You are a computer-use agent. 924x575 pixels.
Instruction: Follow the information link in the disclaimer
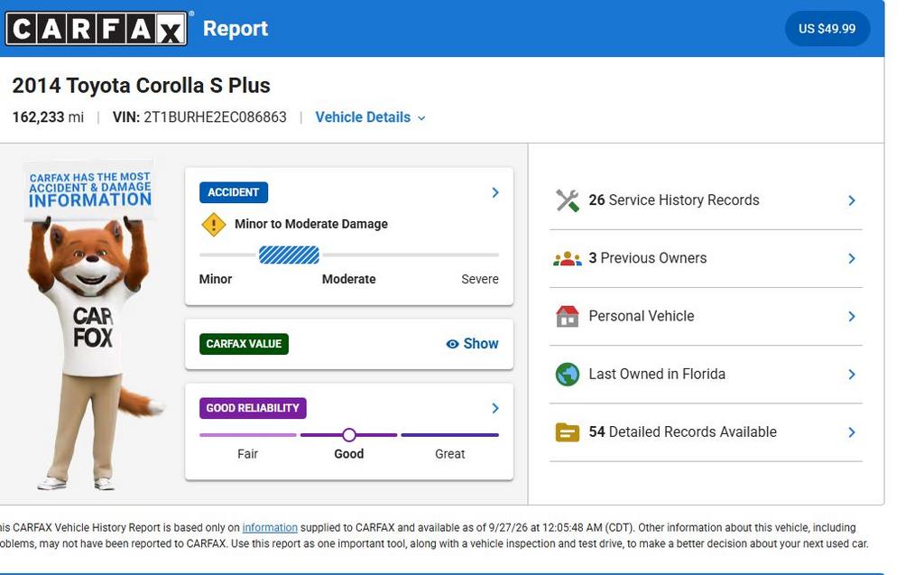tap(270, 527)
